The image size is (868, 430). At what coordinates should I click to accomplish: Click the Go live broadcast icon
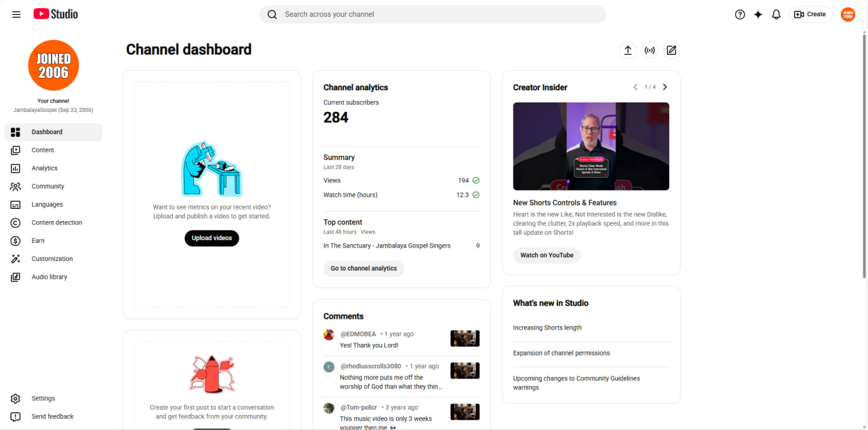click(x=650, y=50)
